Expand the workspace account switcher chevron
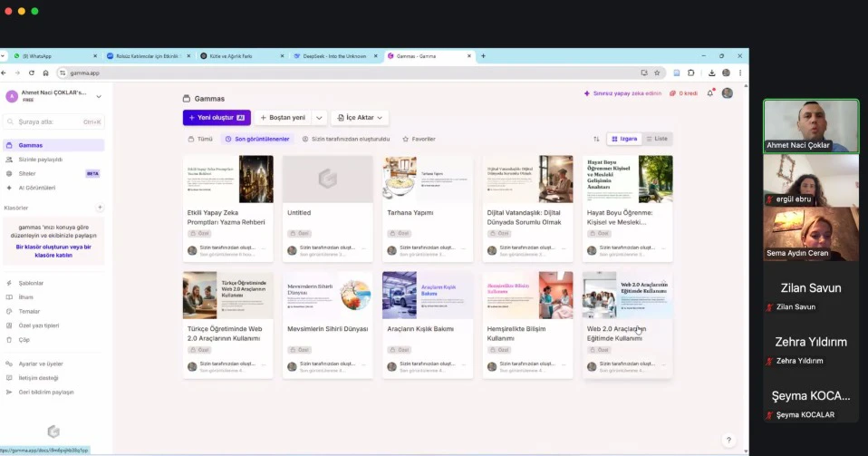This screenshot has height=456, width=868. 99,96
